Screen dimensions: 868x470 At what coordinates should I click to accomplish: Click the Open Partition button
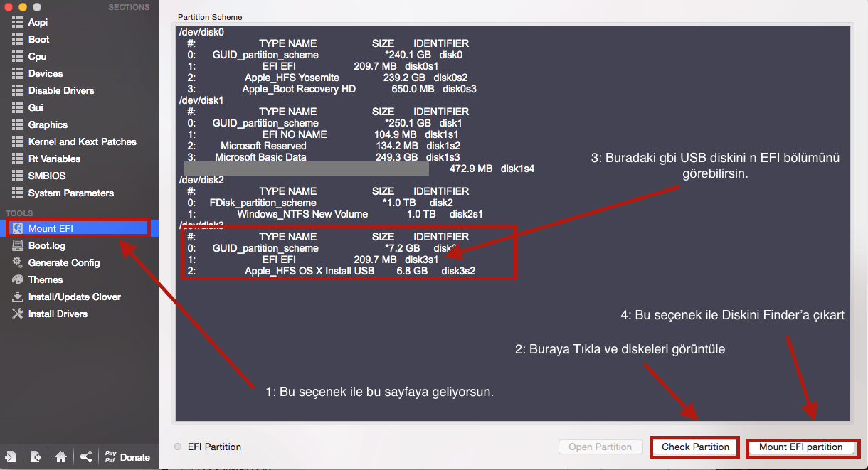(x=600, y=447)
